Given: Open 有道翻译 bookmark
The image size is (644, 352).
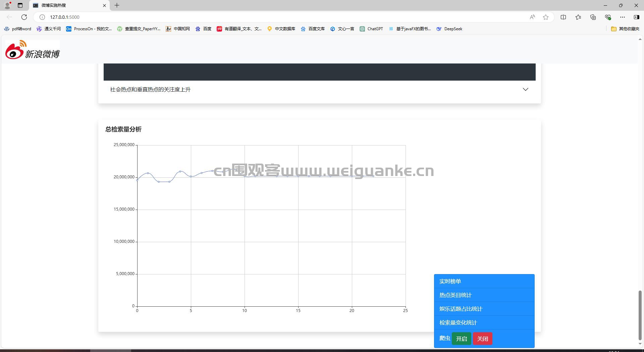Looking at the screenshot, I should 239,29.
